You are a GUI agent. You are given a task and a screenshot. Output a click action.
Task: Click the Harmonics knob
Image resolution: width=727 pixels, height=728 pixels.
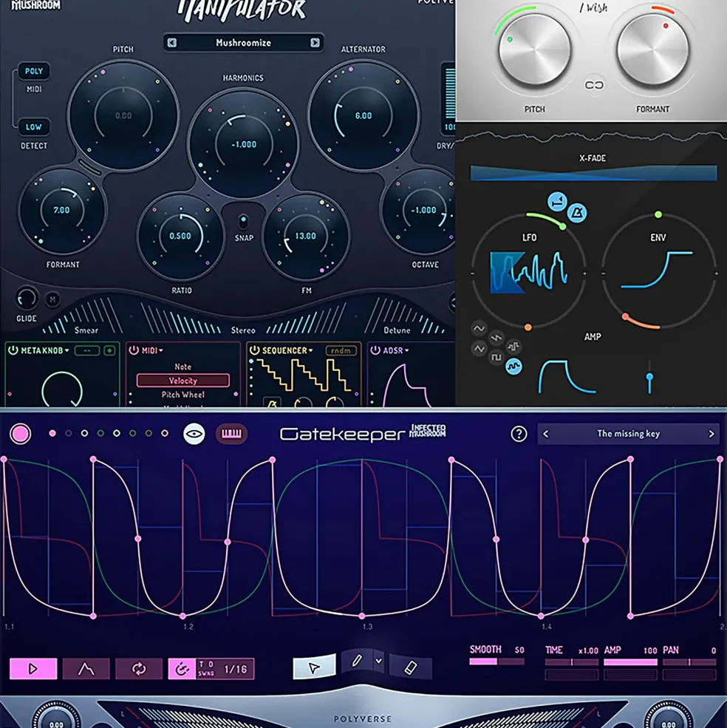tap(243, 144)
